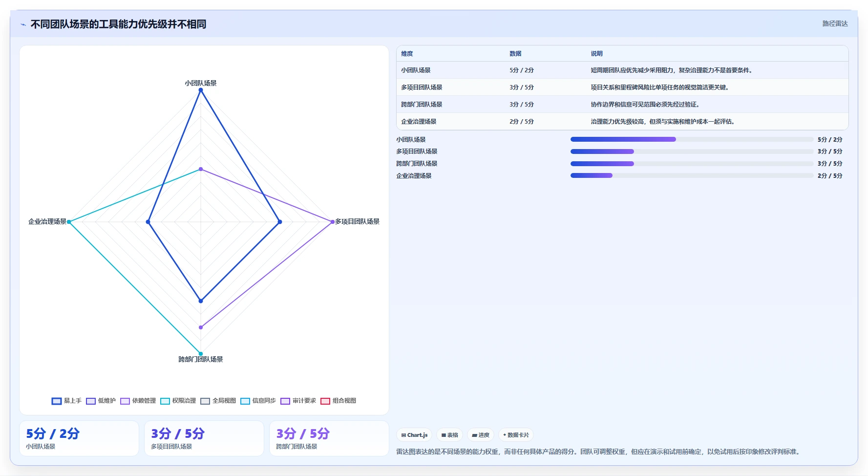Toggle the 权限治理 legend series

(x=178, y=401)
